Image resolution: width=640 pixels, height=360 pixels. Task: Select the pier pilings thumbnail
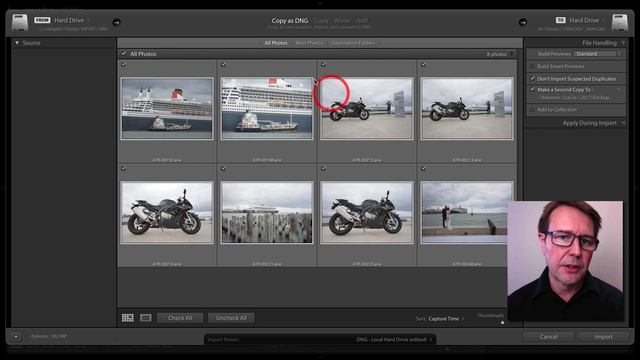coord(267,213)
